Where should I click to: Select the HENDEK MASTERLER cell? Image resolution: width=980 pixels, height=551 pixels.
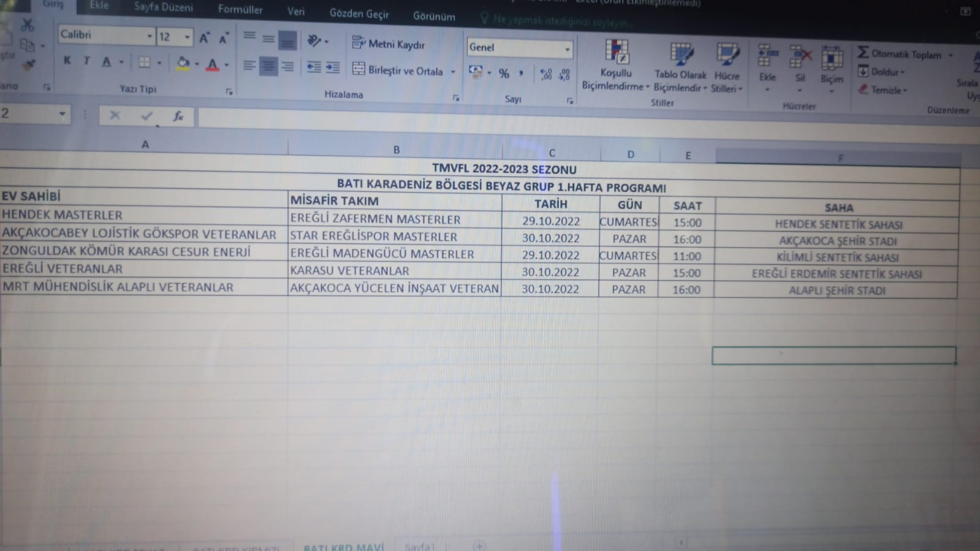[x=144, y=215]
